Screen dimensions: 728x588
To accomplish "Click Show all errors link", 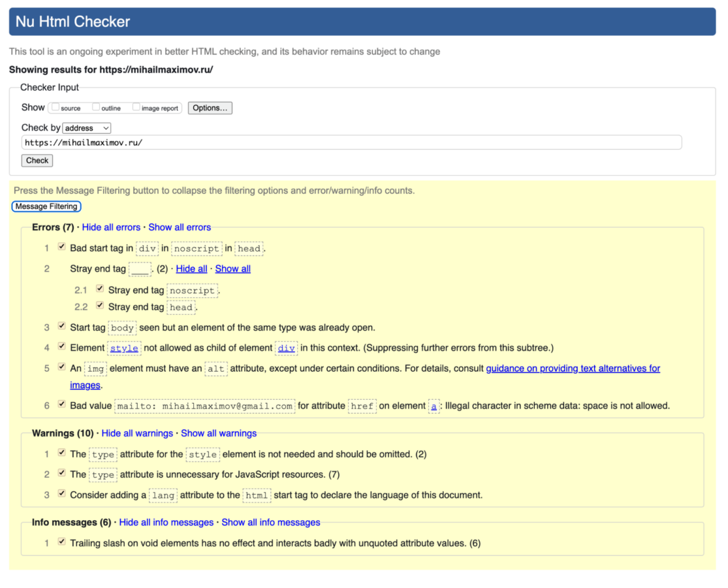I will (x=180, y=227).
